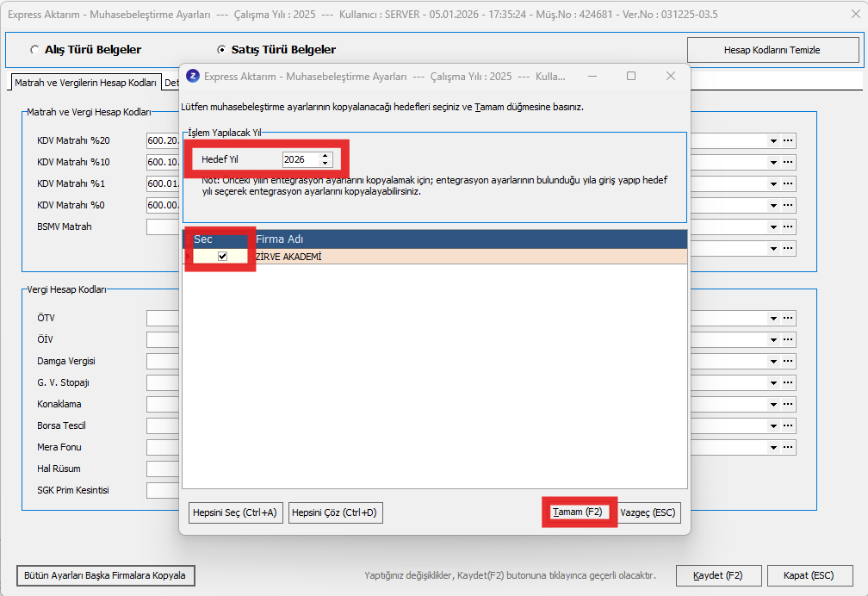Click the ellipsis browse icon on G. V. Stopajı row

coord(788,383)
